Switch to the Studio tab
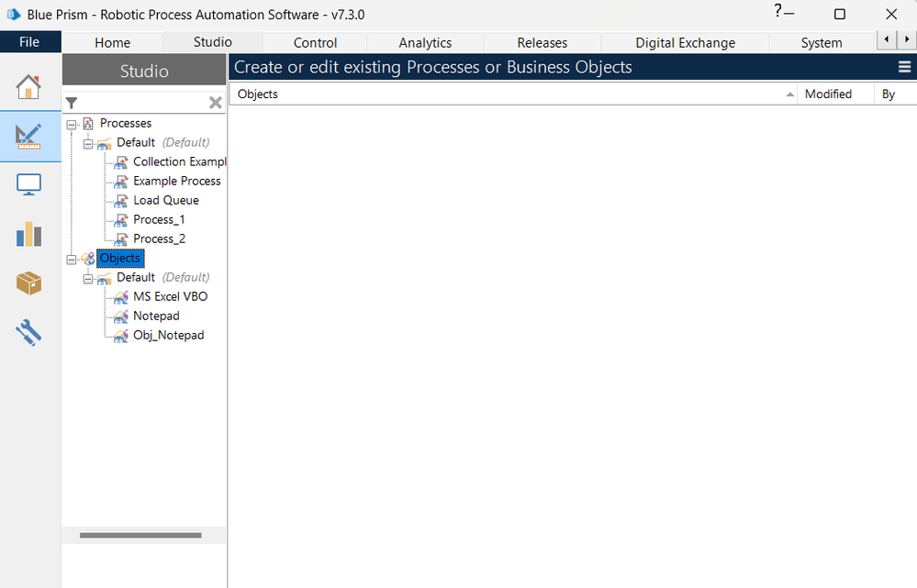The width and height of the screenshot is (917, 588). pyautogui.click(x=213, y=42)
